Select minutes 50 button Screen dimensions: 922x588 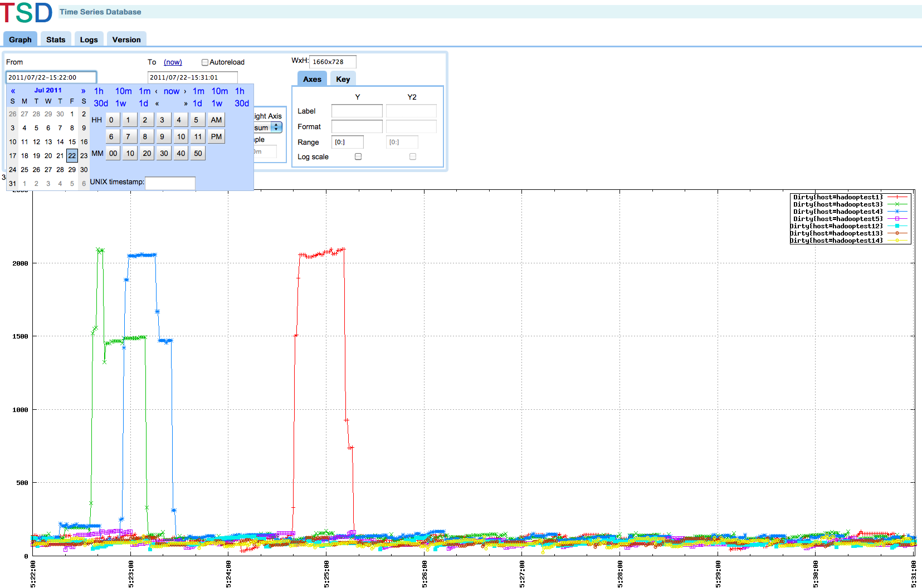198,153
